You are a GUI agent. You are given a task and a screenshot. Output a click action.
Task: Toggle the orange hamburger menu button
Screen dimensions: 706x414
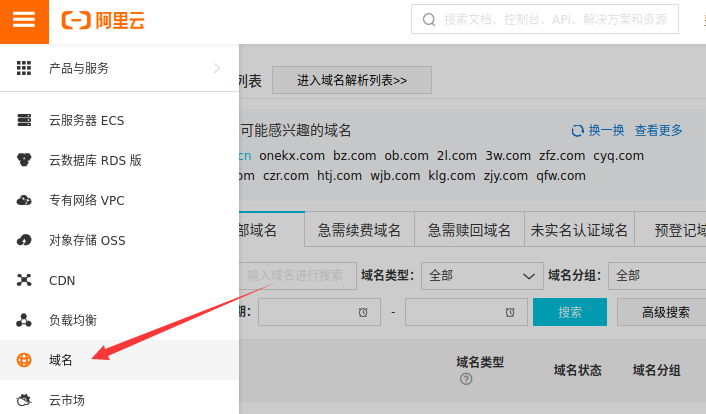[24, 21]
